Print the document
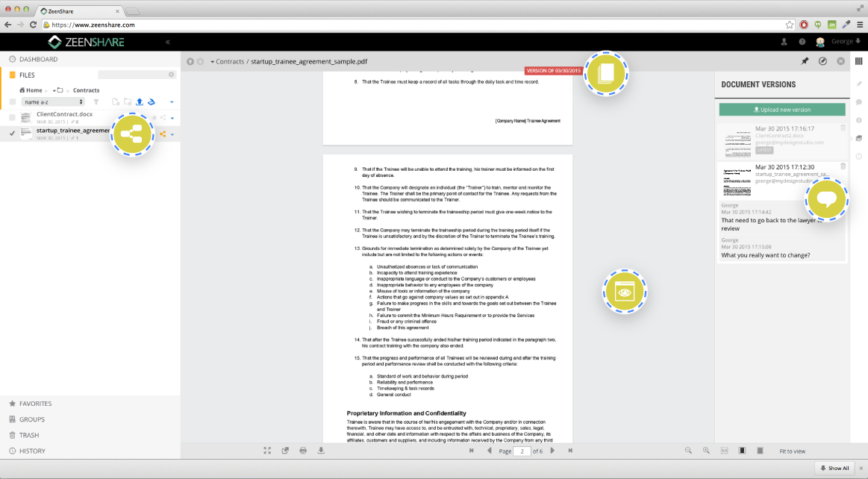The height and width of the screenshot is (479, 868). pyautogui.click(x=303, y=451)
